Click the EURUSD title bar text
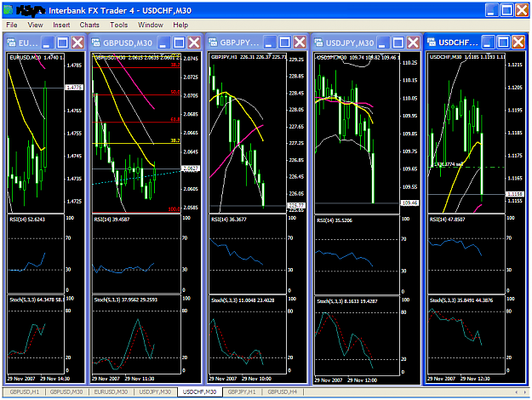 pyautogui.click(x=28, y=43)
